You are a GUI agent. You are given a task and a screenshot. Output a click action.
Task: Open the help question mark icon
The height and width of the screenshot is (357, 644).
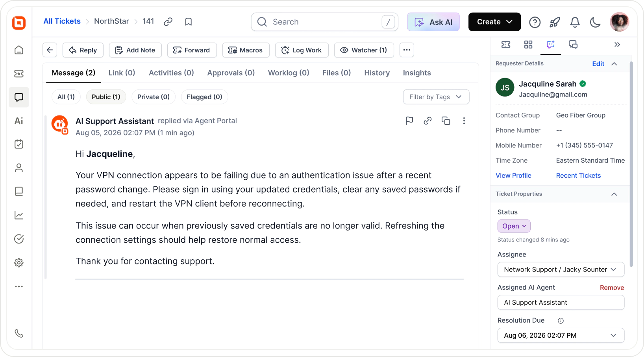tap(535, 22)
